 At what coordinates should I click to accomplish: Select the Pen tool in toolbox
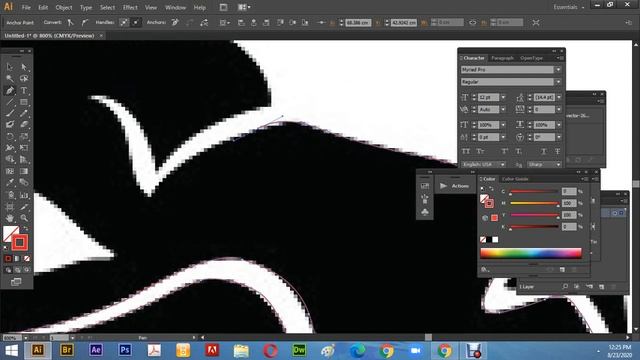tap(10, 90)
